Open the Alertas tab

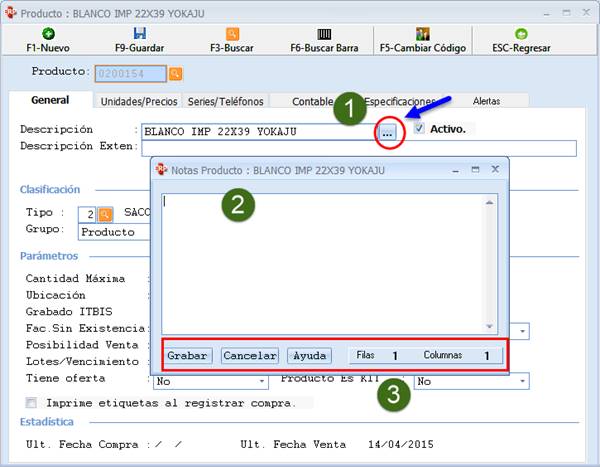487,101
